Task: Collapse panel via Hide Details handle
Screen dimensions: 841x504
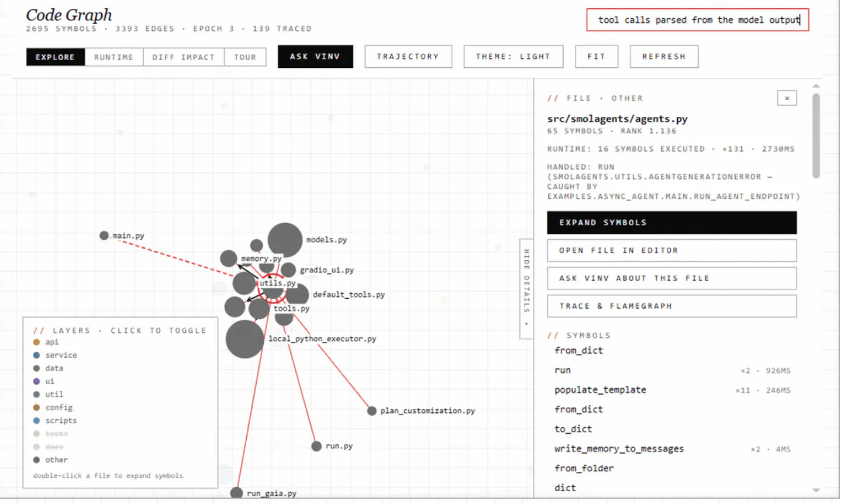Action: click(526, 288)
